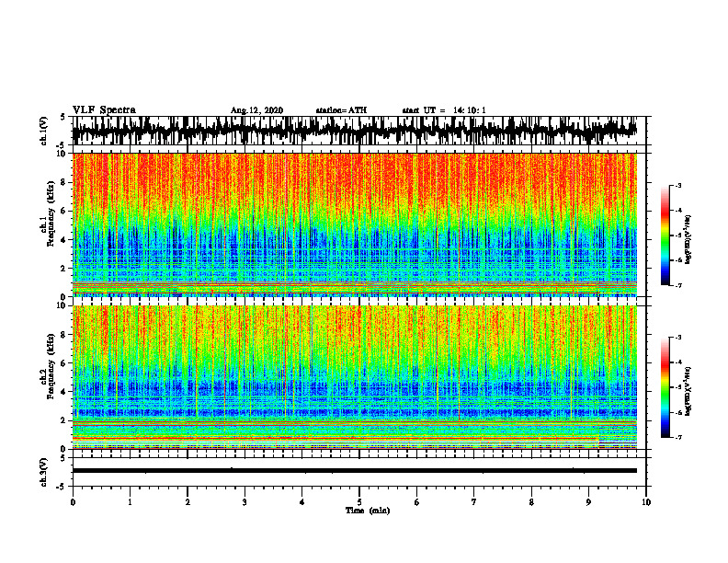Click time axis tick label "4"

pos(302,502)
